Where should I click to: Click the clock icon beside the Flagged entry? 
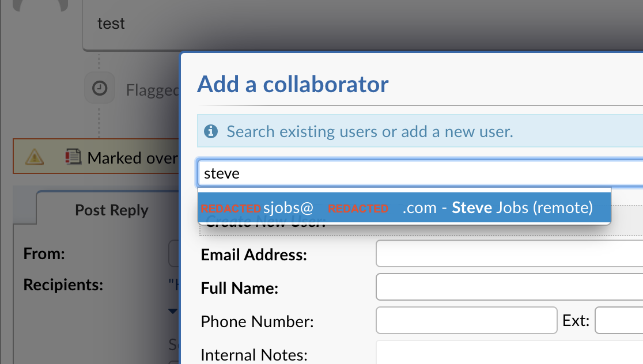[x=100, y=88]
